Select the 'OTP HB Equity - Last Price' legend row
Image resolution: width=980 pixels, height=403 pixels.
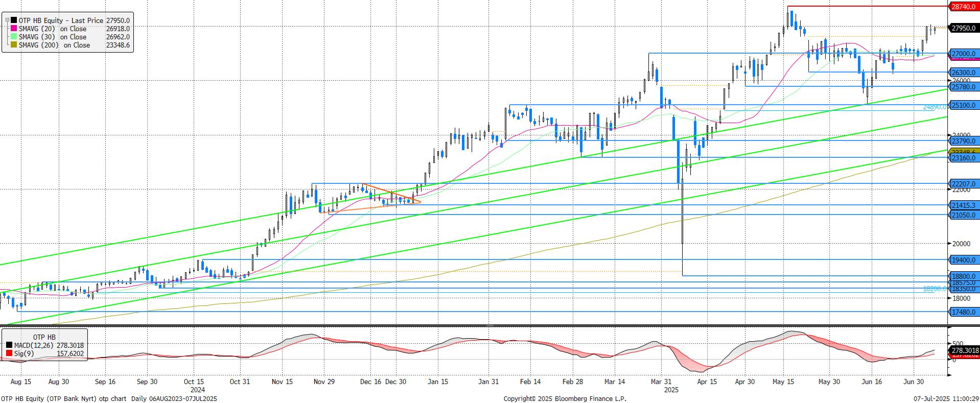[68, 20]
